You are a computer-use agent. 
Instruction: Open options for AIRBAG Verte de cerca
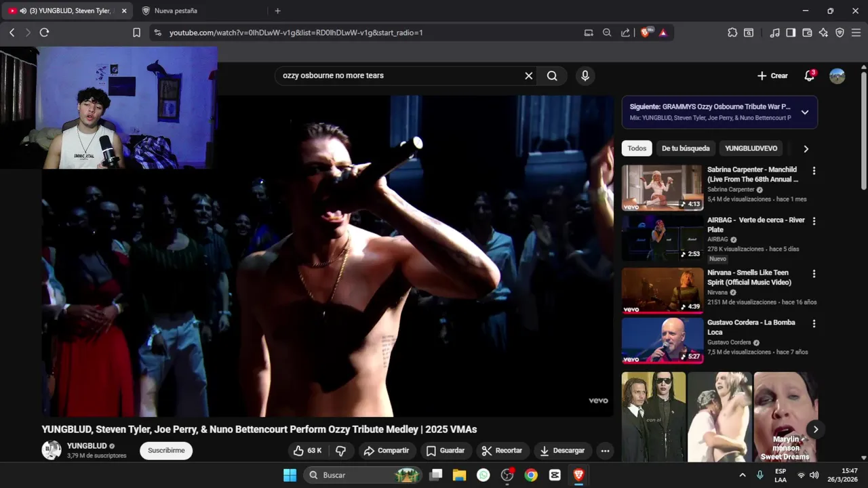(814, 221)
